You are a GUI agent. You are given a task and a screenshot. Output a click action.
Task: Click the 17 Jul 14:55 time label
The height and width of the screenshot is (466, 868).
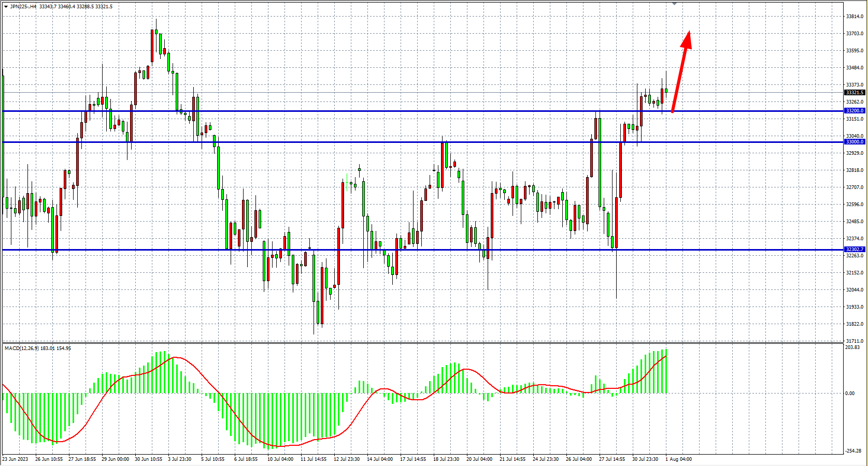(x=413, y=459)
